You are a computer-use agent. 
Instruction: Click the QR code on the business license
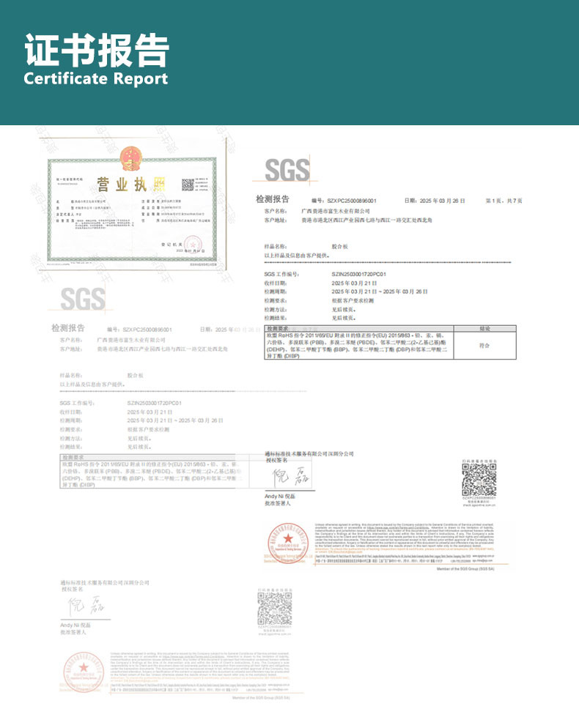coord(188,185)
